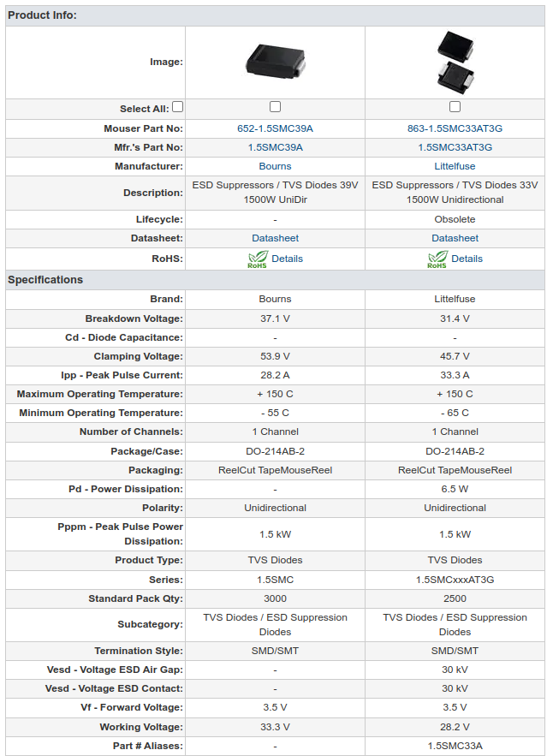View the Littelfuse part datasheet
Screen dimensions: 547x756
pyautogui.click(x=455, y=238)
